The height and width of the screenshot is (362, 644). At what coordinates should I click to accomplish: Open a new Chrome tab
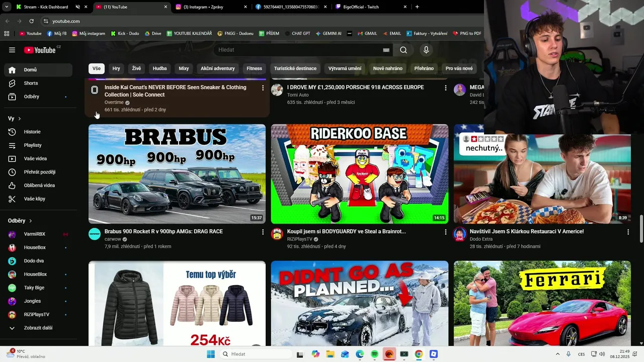click(x=417, y=7)
